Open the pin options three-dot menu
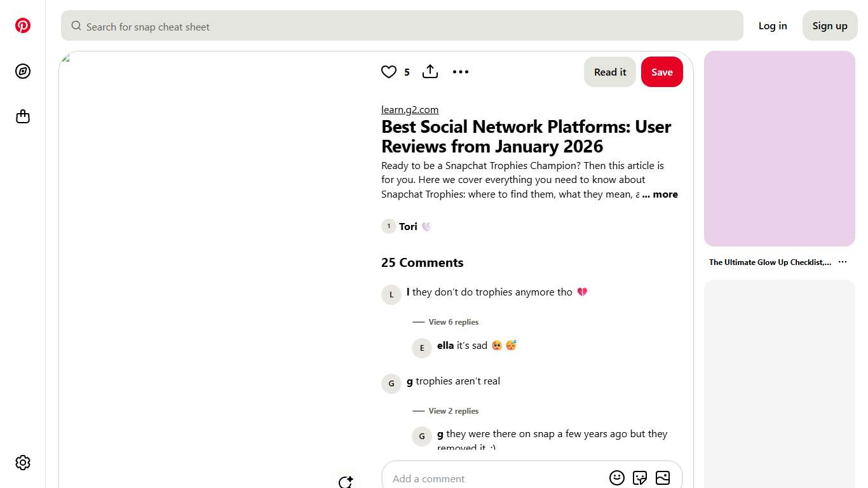Screen dimensions: 868x488 (461, 72)
